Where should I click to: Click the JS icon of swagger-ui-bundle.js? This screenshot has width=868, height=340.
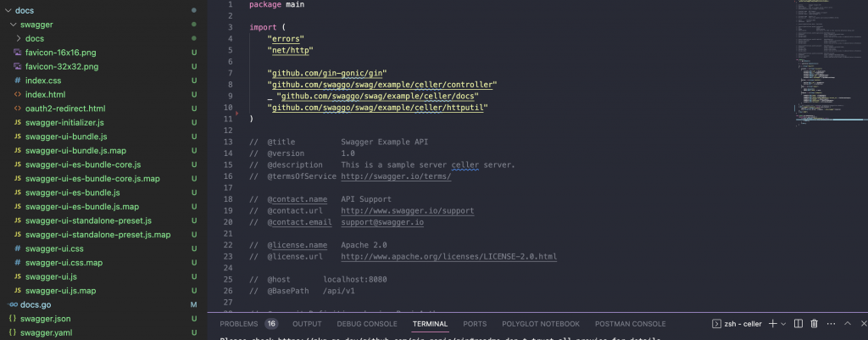pos(18,137)
